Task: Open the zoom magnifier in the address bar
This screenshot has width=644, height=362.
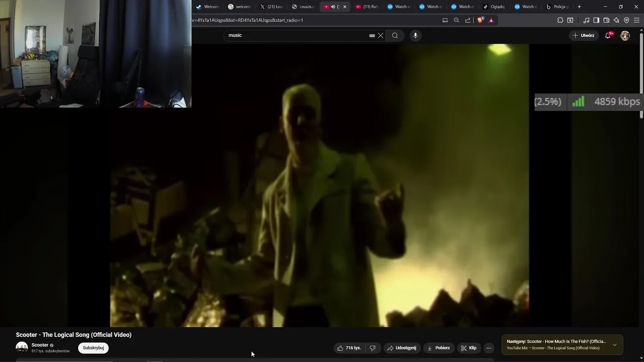Action: click(x=456, y=20)
